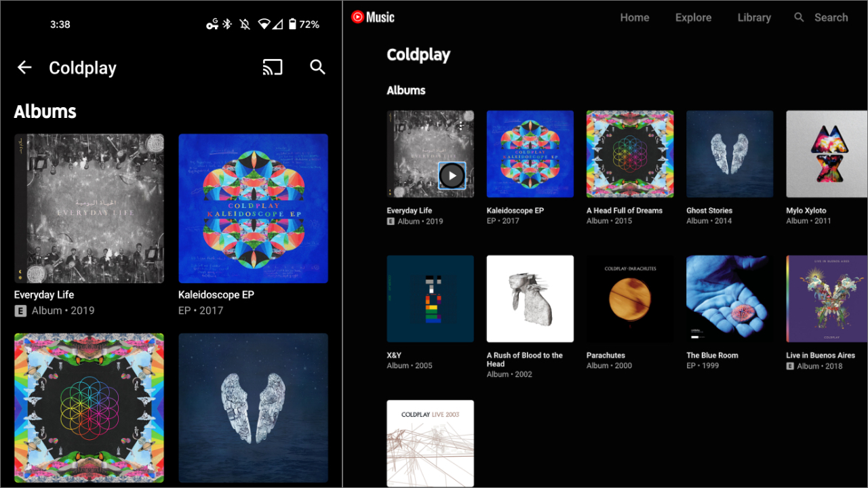
Task: Tap the Bluetooth status bar icon
Action: [227, 24]
